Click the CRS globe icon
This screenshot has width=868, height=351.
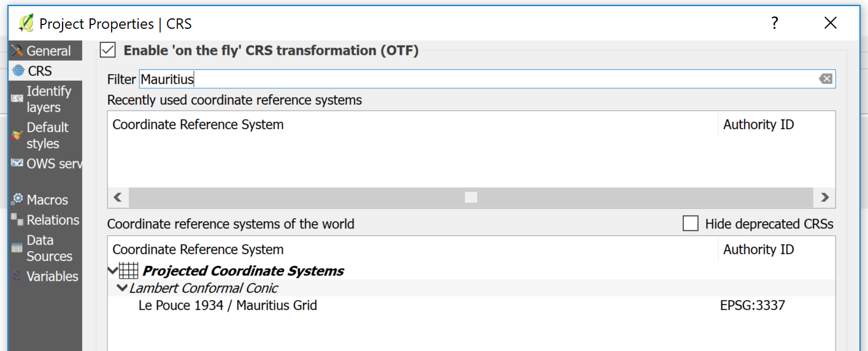(x=18, y=71)
